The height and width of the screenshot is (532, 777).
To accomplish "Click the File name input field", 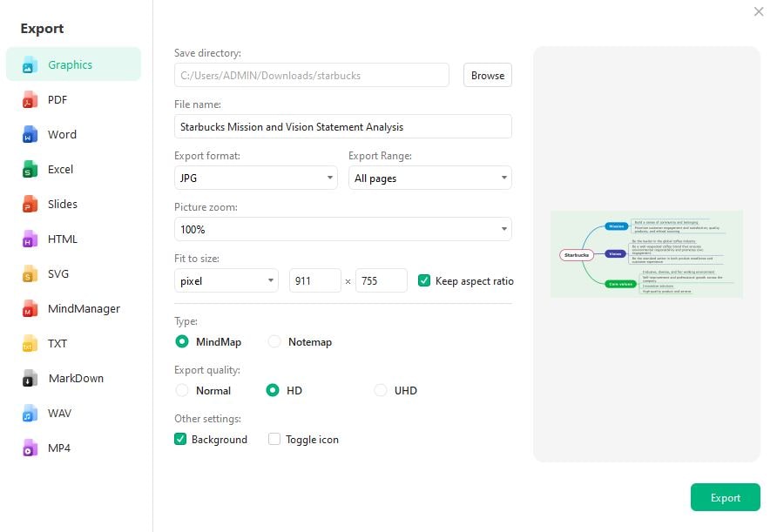I will pos(343,127).
